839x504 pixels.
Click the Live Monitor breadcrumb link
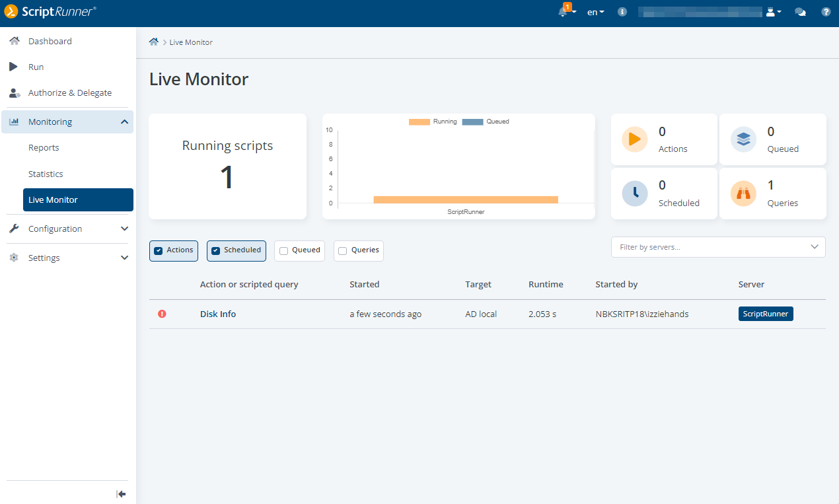pyautogui.click(x=191, y=42)
